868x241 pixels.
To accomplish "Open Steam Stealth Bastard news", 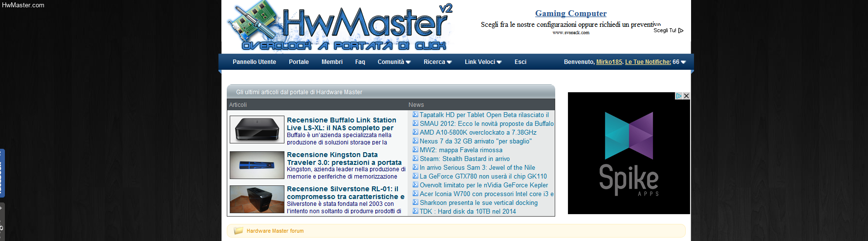I will tap(465, 159).
